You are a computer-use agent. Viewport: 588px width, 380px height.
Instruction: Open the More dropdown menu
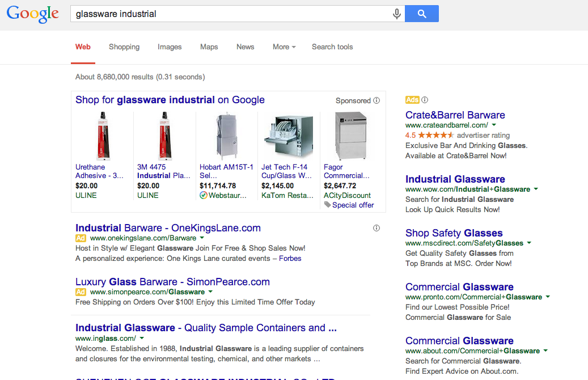click(284, 47)
